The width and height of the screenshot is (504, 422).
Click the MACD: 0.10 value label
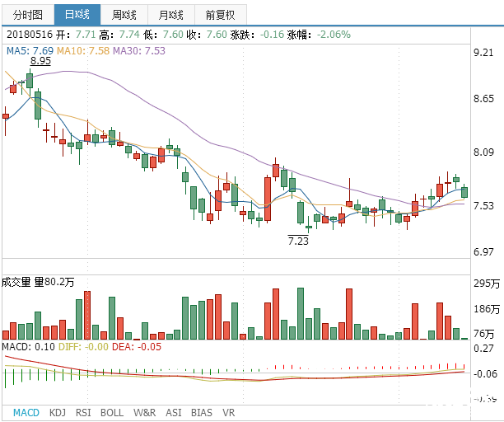click(x=29, y=347)
